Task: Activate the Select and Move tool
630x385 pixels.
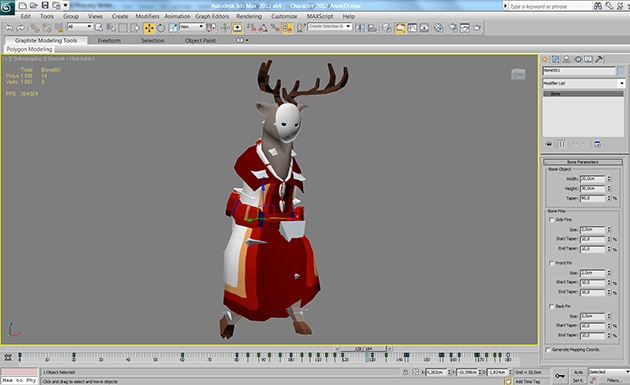Action: click(149, 28)
